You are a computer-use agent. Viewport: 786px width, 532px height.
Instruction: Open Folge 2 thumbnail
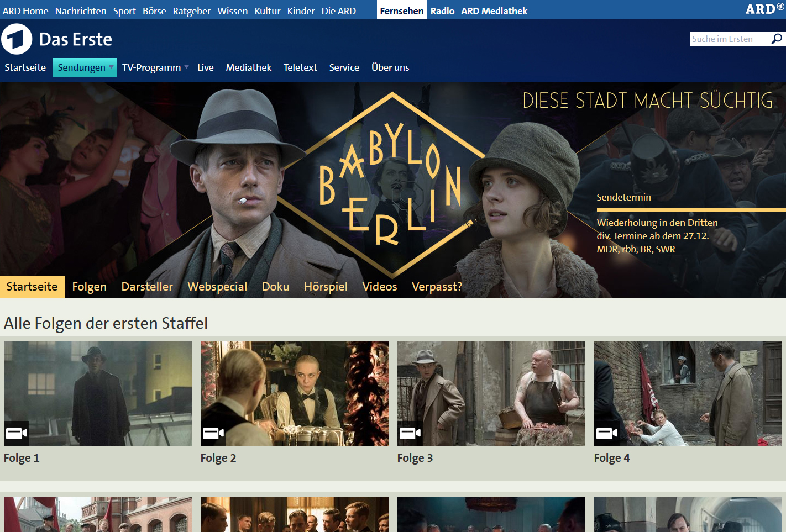click(x=295, y=393)
